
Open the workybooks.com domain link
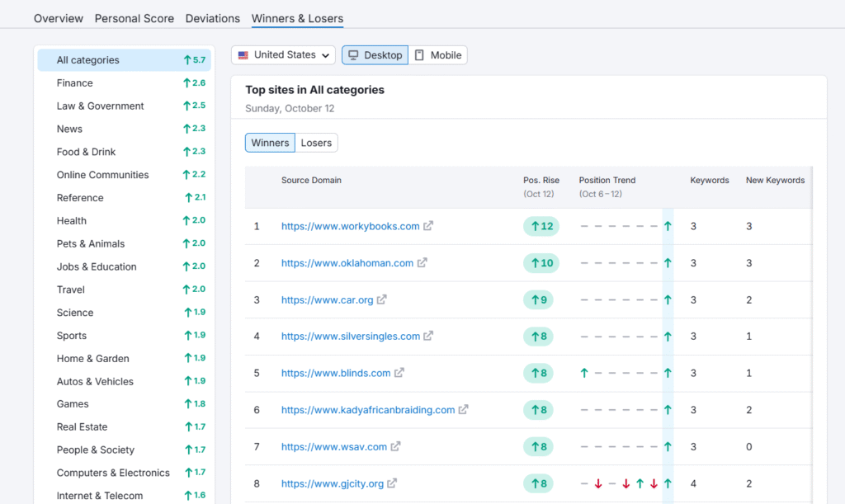[x=350, y=226]
